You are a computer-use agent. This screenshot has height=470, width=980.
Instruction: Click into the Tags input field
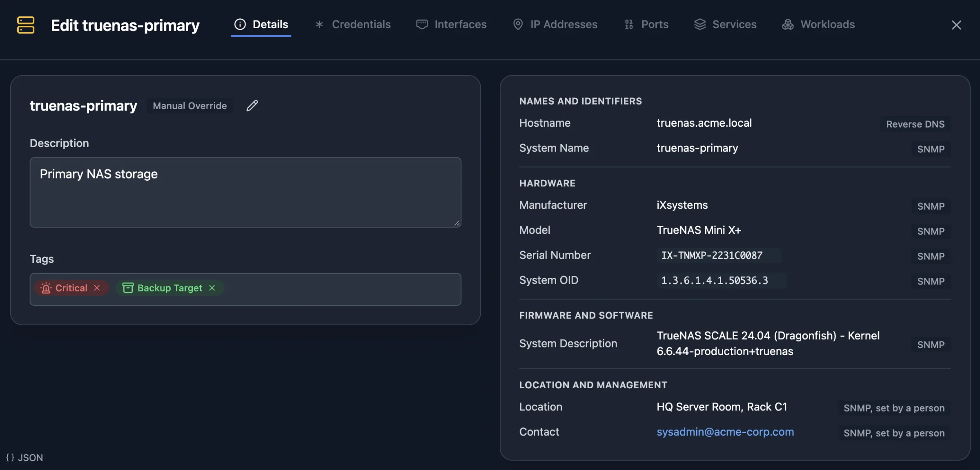click(x=245, y=289)
